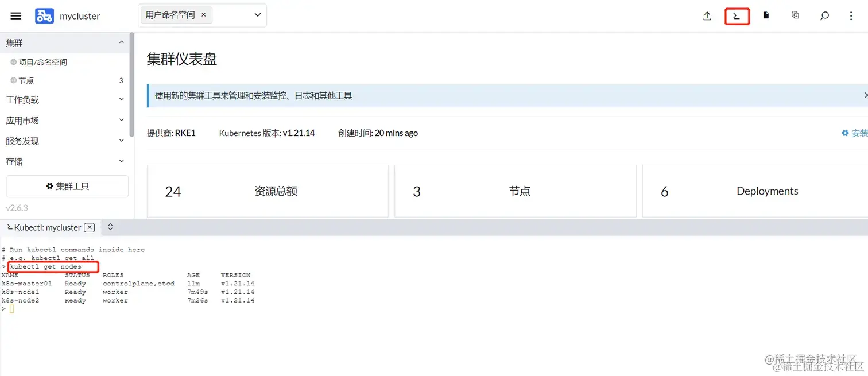Click k8s-node2 in terminal output
Viewport: 868px width, 376px height.
21,301
